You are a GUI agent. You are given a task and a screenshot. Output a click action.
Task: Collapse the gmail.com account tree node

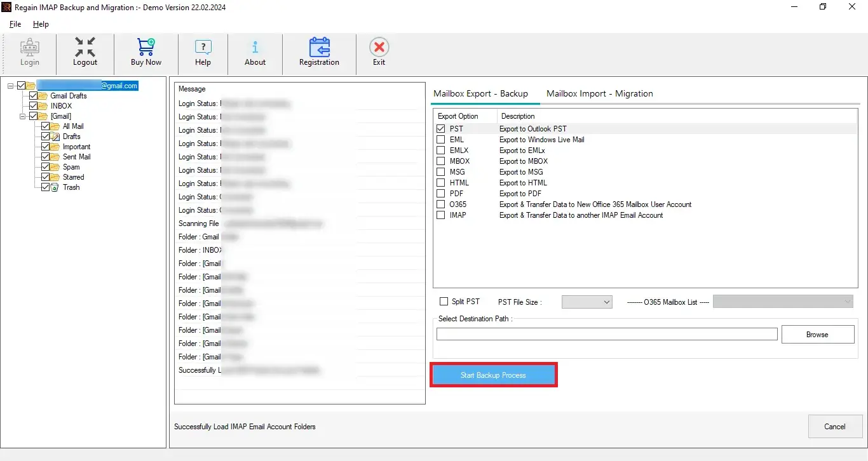click(11, 86)
